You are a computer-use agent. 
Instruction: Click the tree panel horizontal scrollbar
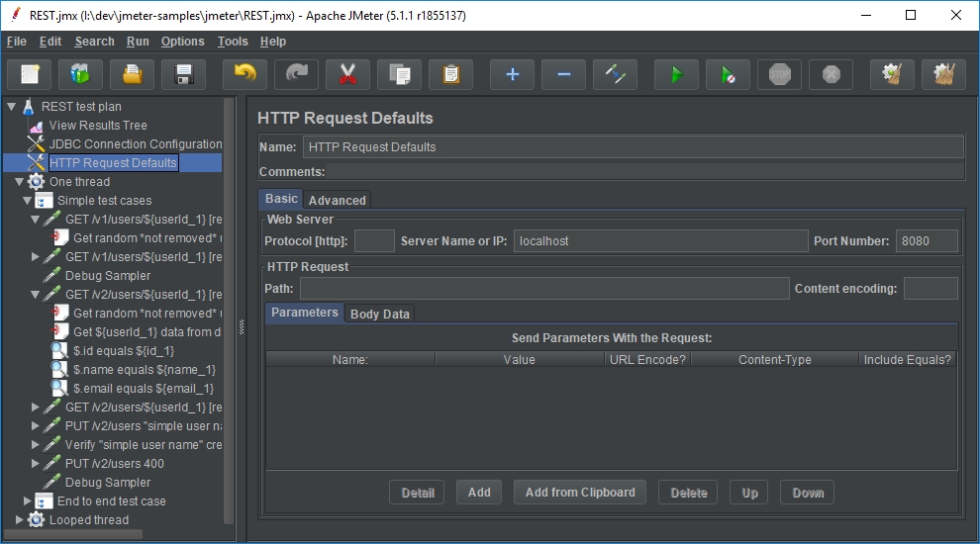pos(73,535)
